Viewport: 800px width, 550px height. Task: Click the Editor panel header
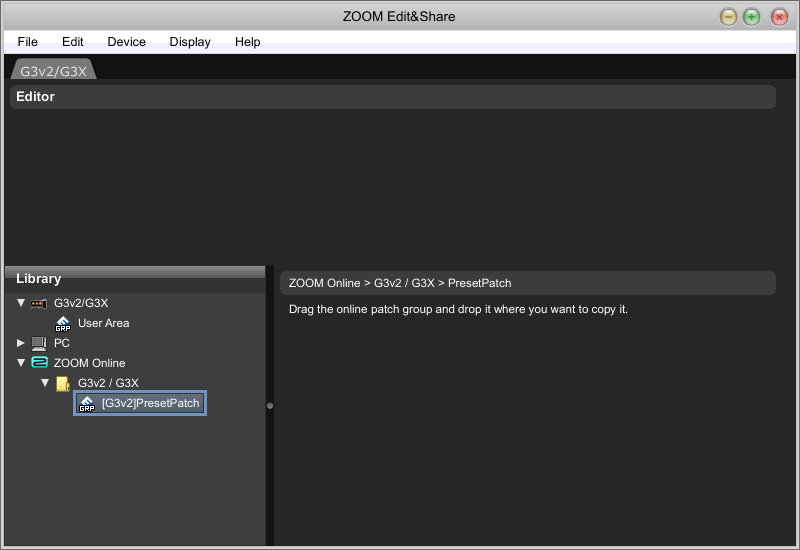coord(393,96)
